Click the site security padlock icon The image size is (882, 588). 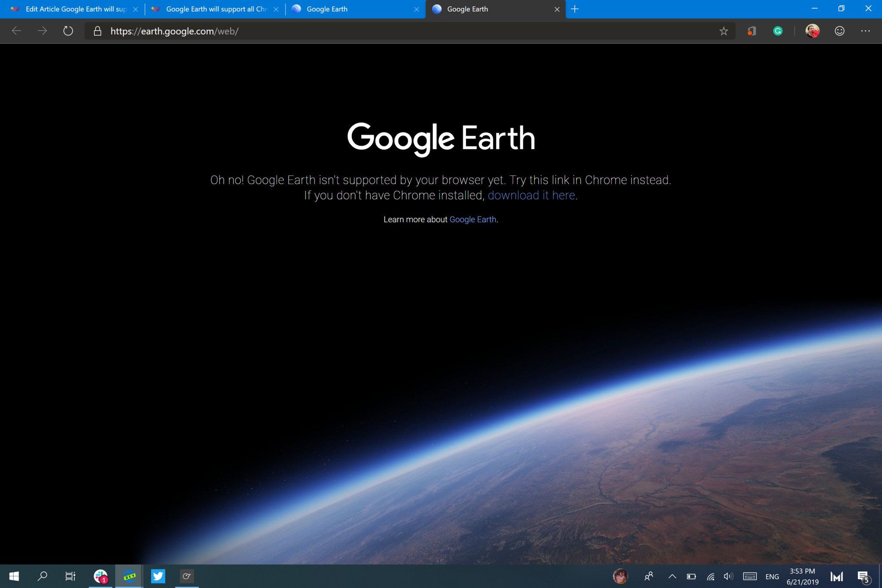97,31
